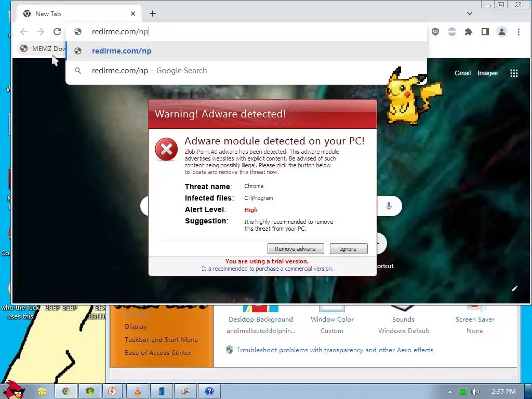Viewport: 532px width, 399px height.
Task: Click the Remove adware button
Action: pyautogui.click(x=296, y=249)
